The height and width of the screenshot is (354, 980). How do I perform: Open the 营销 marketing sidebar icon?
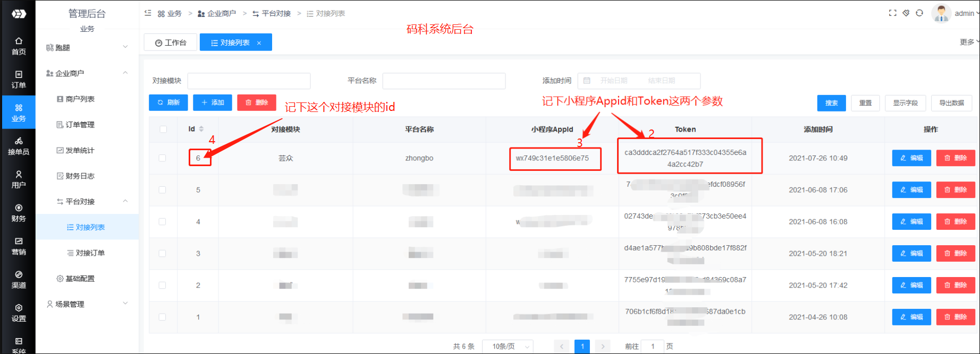pos(19,246)
